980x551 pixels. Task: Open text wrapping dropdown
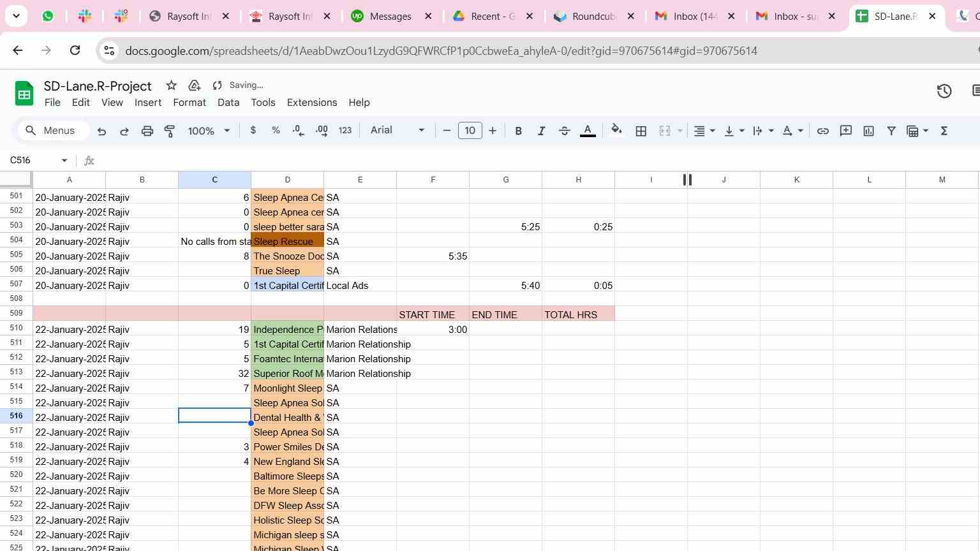[x=763, y=131]
